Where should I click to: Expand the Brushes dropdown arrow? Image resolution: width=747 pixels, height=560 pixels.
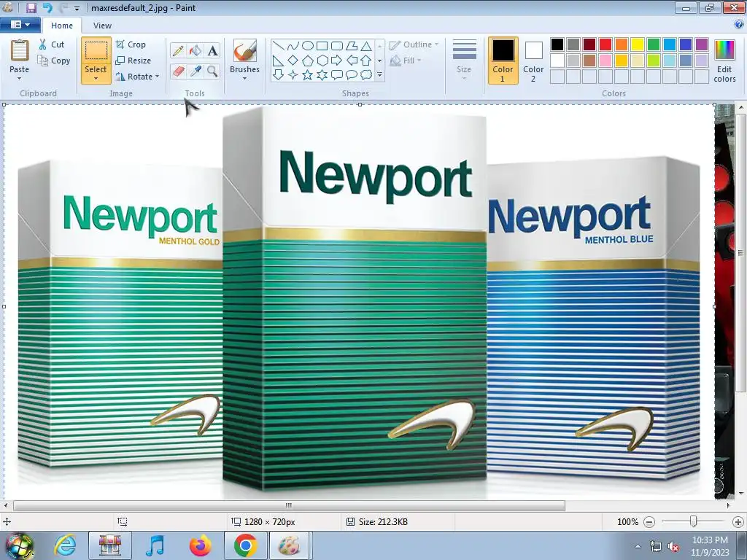tap(245, 79)
